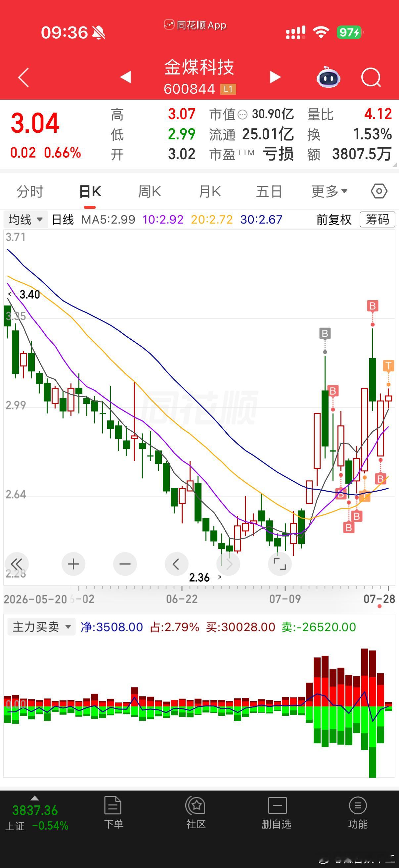Tap the 上证 index 3837.36
399x868 pixels.
(x=35, y=810)
